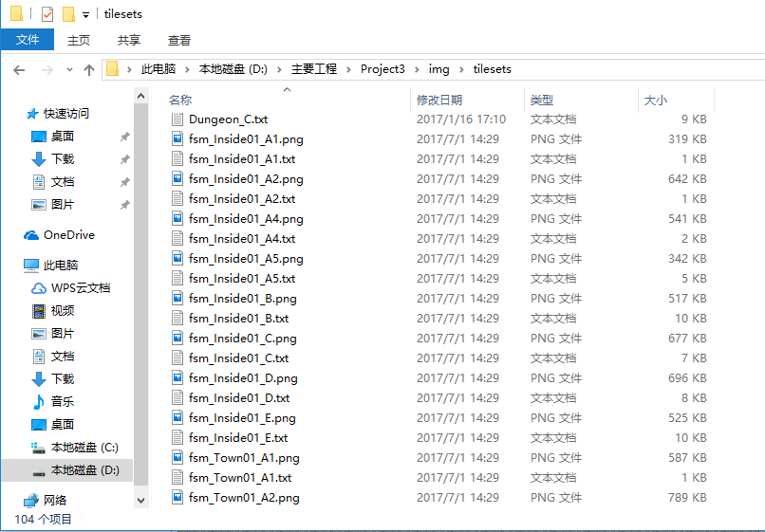Select file name fsm_Inside01_B.txt
This screenshot has width=765, height=532.
[238, 319]
